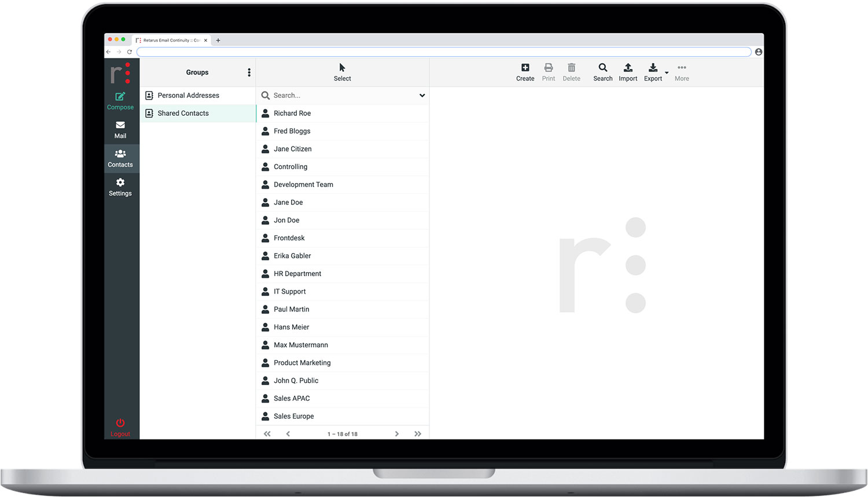
Task: Click the 1 – 18 of 18 page indicator
Action: pyautogui.click(x=343, y=434)
